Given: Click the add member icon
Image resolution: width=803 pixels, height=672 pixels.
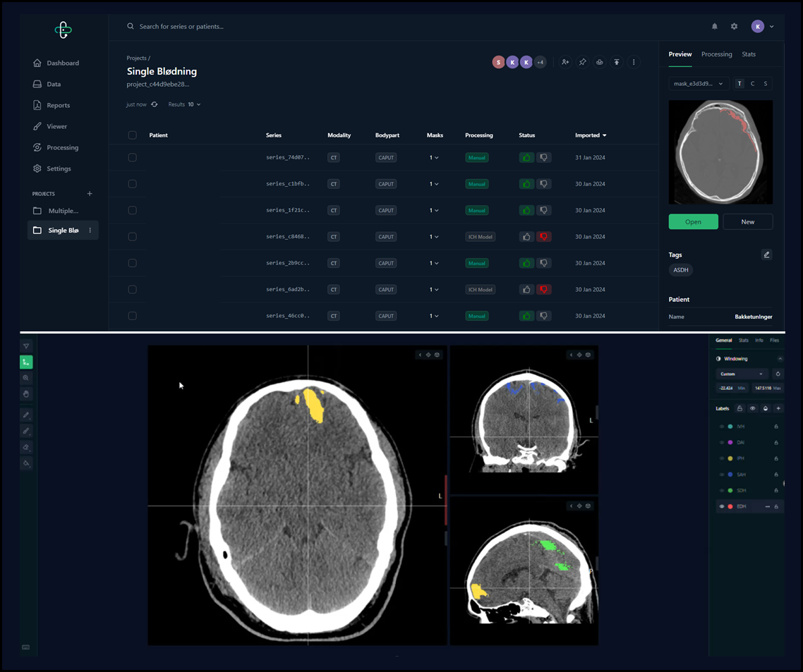Looking at the screenshot, I should 565,62.
